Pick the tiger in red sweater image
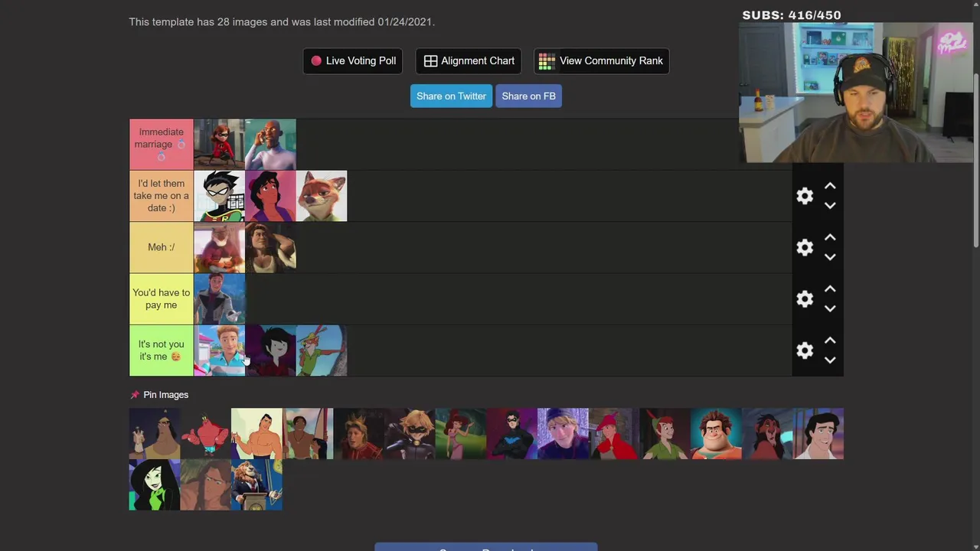 (x=219, y=247)
